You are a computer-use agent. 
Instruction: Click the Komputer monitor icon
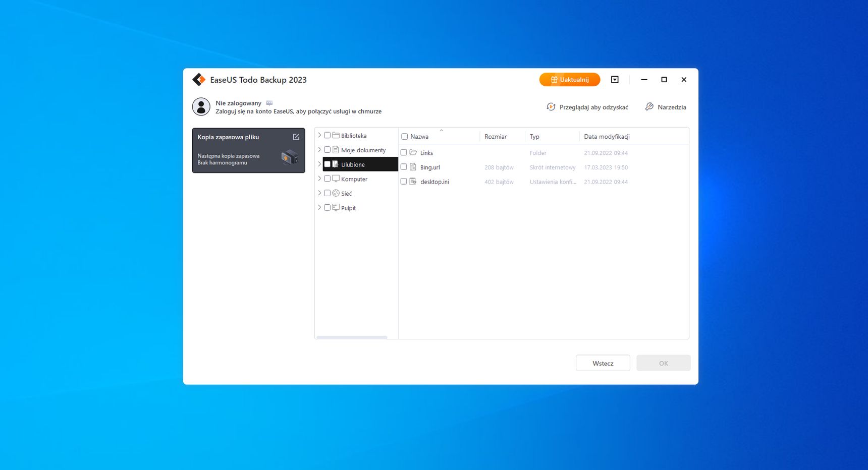[336, 179]
